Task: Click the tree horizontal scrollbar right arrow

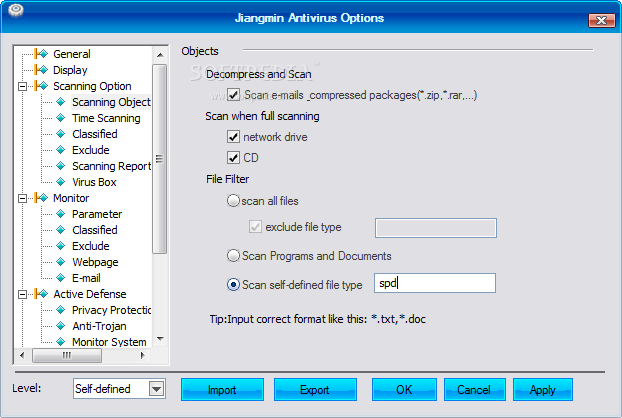Action: pyautogui.click(x=143, y=355)
